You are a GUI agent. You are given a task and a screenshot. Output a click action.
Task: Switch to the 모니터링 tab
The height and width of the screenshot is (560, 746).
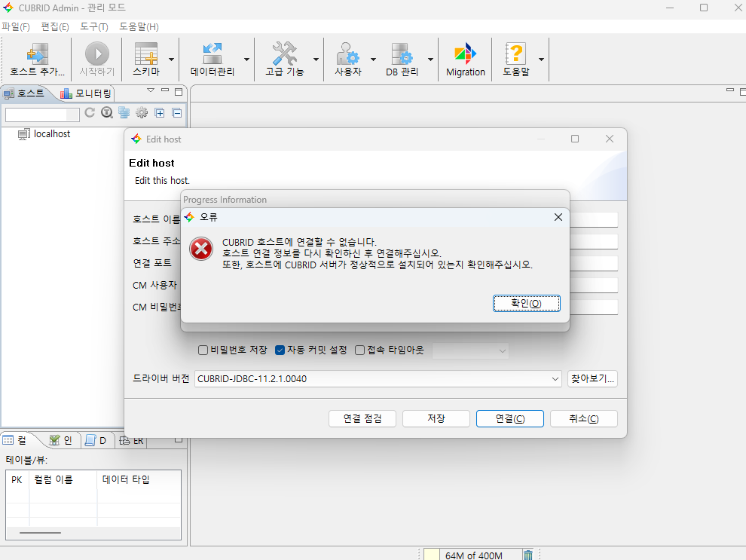pyautogui.click(x=86, y=93)
